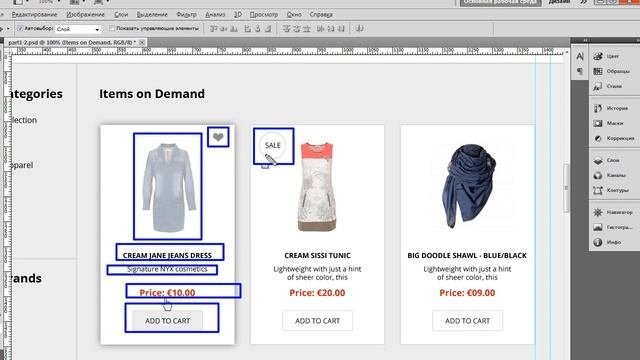This screenshot has width=640, height=360.
Task: Click "Signature NYX cosmetics" text
Action: [167, 269]
